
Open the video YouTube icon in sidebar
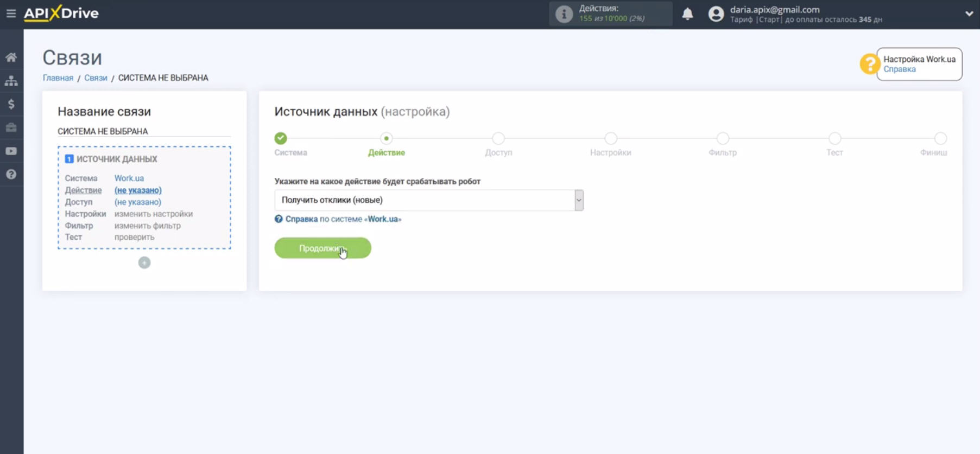tap(11, 151)
